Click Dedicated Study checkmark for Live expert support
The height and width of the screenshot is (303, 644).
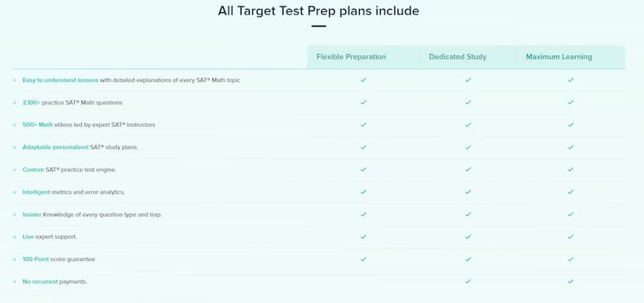coord(468,236)
